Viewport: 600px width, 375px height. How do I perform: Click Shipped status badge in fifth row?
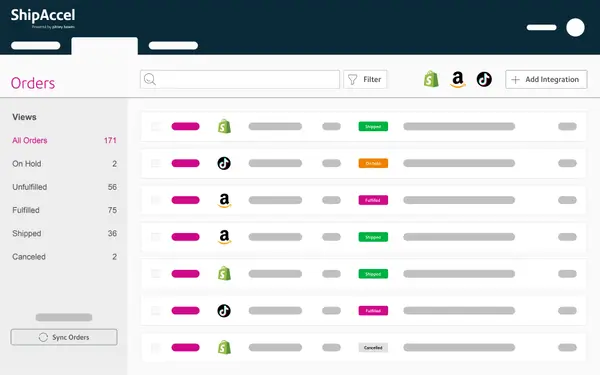coord(373,274)
